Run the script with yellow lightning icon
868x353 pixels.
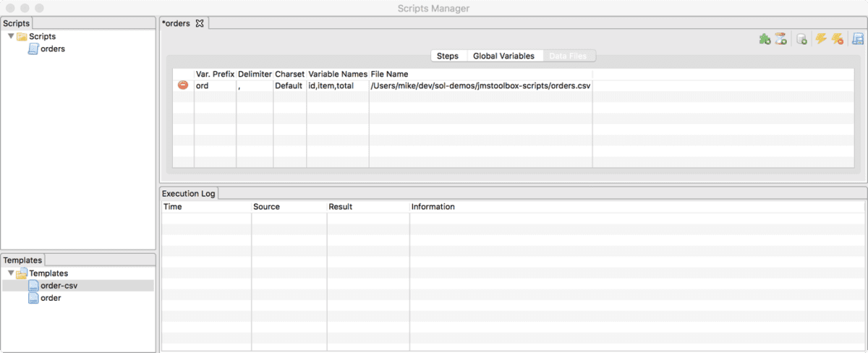tap(821, 39)
